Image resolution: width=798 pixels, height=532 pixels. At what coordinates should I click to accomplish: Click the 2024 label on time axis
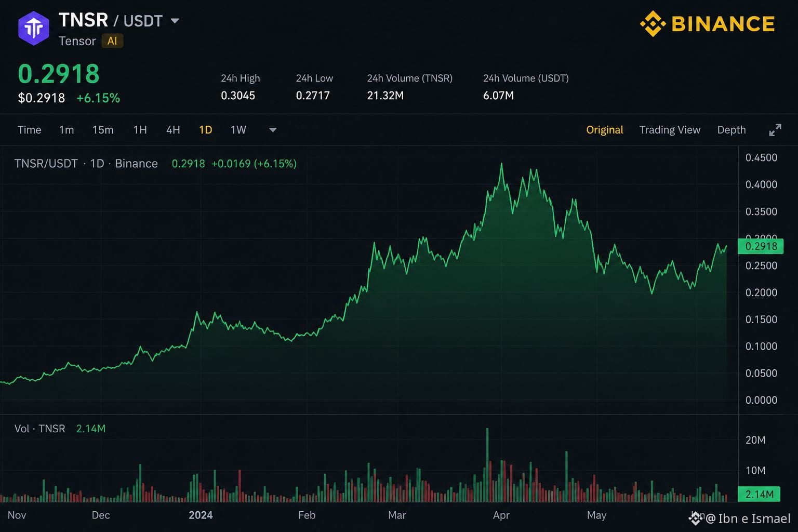click(201, 515)
